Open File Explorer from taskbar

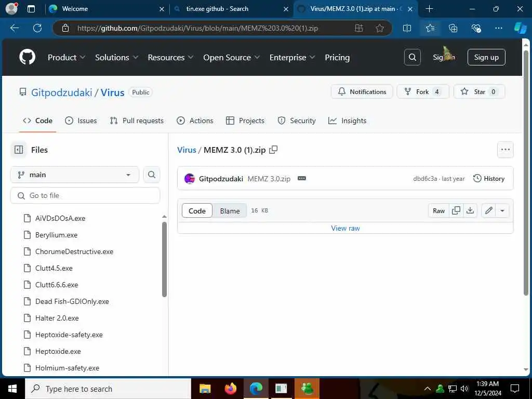click(x=205, y=389)
